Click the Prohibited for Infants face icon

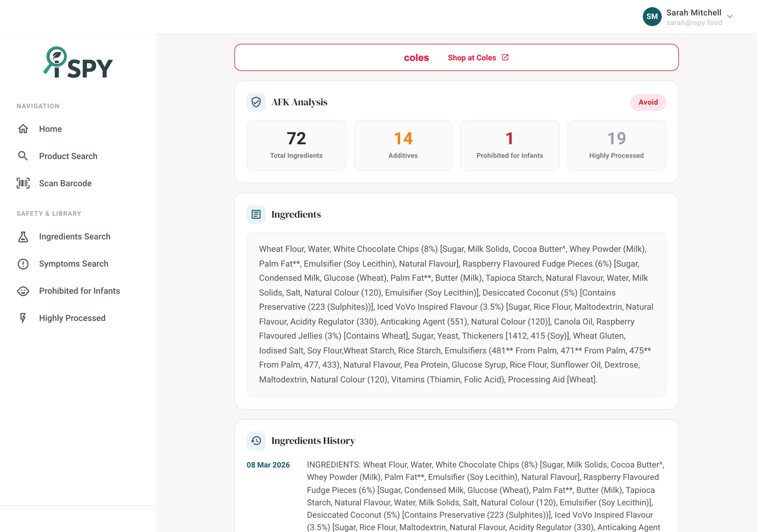point(23,291)
